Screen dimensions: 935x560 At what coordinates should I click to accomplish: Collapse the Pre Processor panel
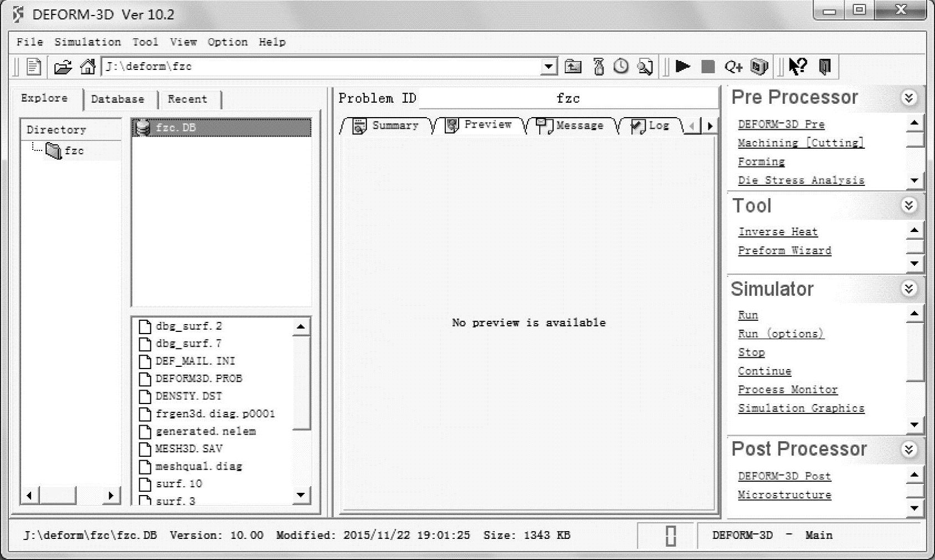point(908,98)
